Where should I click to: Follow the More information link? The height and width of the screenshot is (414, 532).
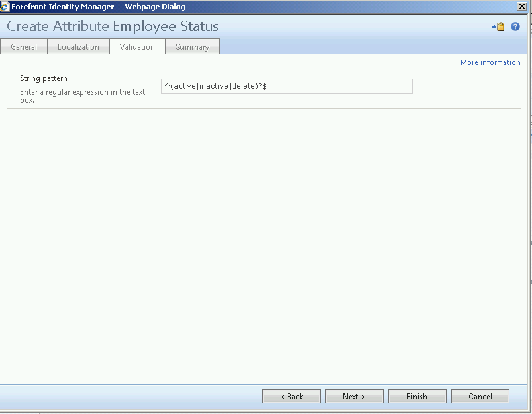[x=490, y=62]
